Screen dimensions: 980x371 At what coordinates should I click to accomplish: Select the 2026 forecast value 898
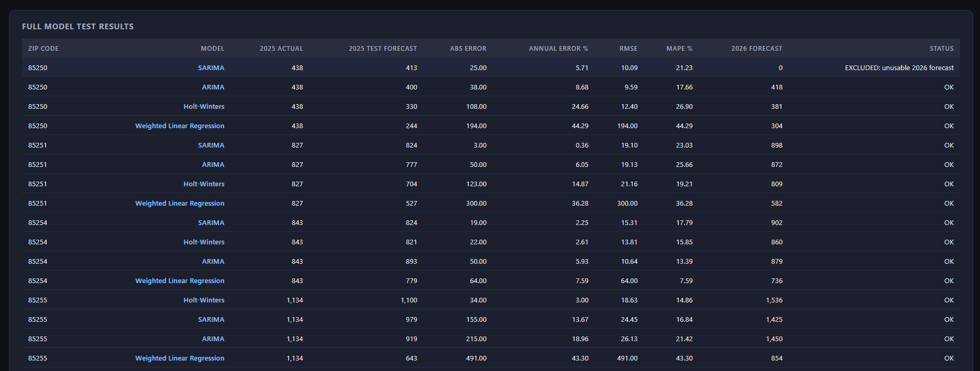click(x=777, y=145)
